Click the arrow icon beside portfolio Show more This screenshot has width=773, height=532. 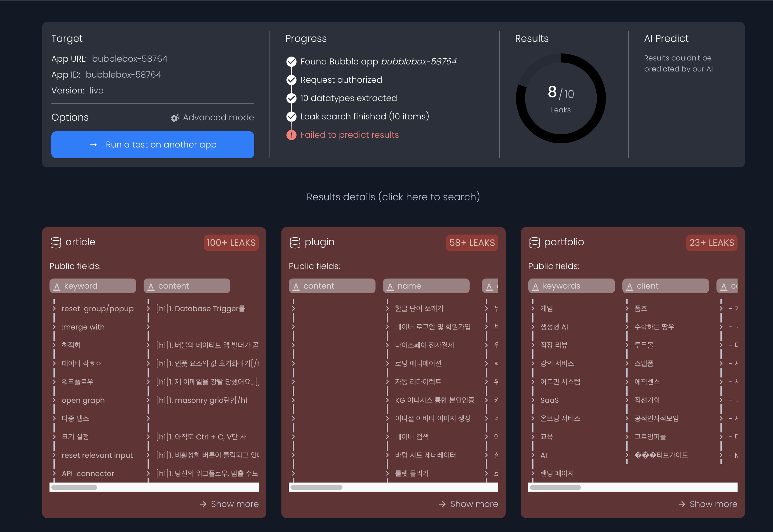tap(682, 504)
